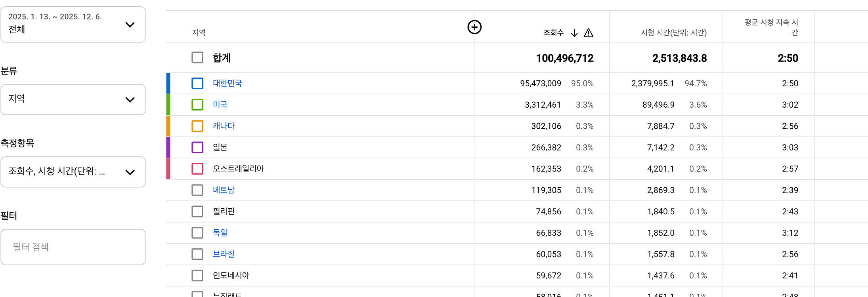Viewport: 868px width, 297px height.
Task: Check the 합계 row checkbox
Action: (x=197, y=57)
